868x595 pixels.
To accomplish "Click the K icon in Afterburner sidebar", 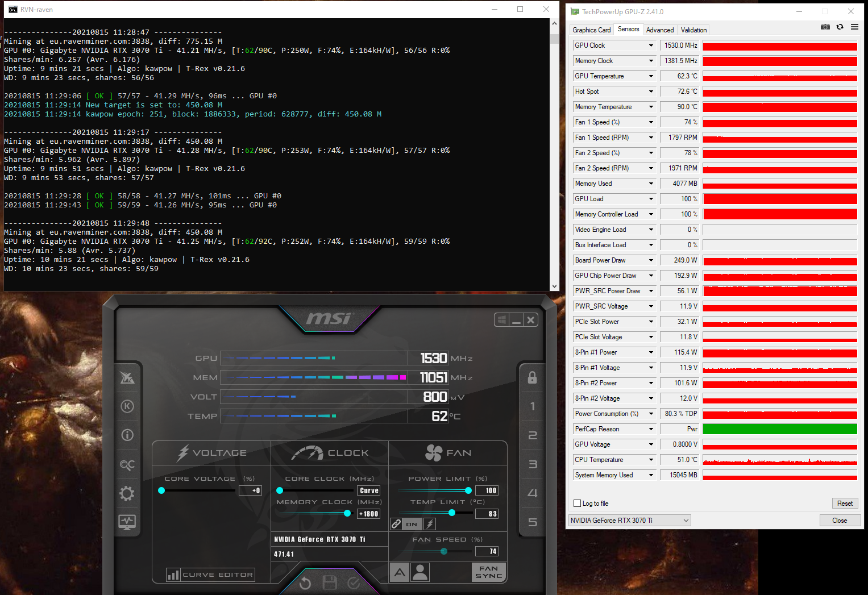I will click(x=127, y=406).
